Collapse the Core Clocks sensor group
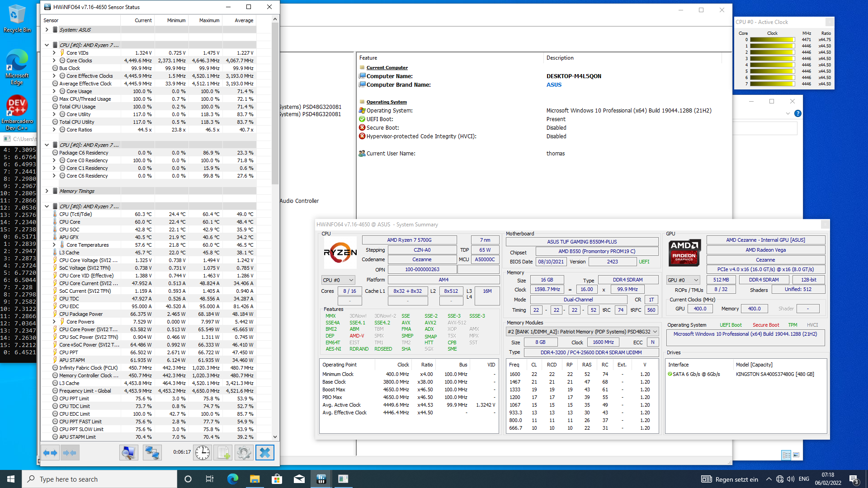The height and width of the screenshot is (488, 868). point(53,60)
